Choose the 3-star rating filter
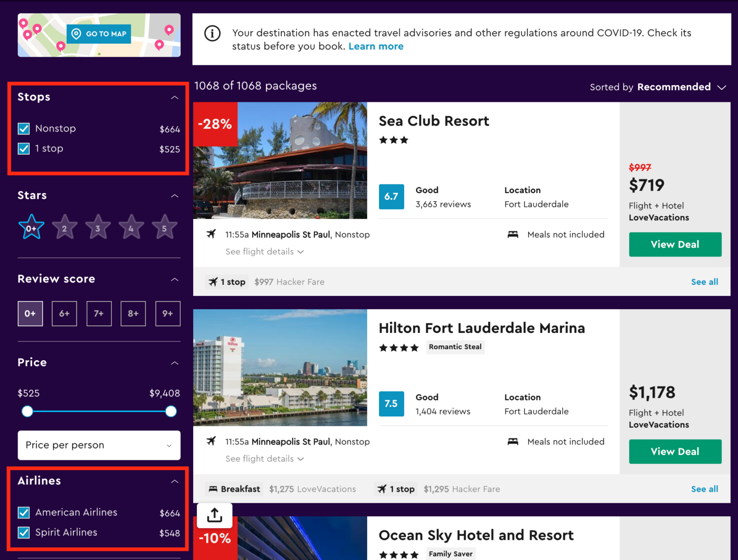The image size is (738, 560). tap(98, 228)
